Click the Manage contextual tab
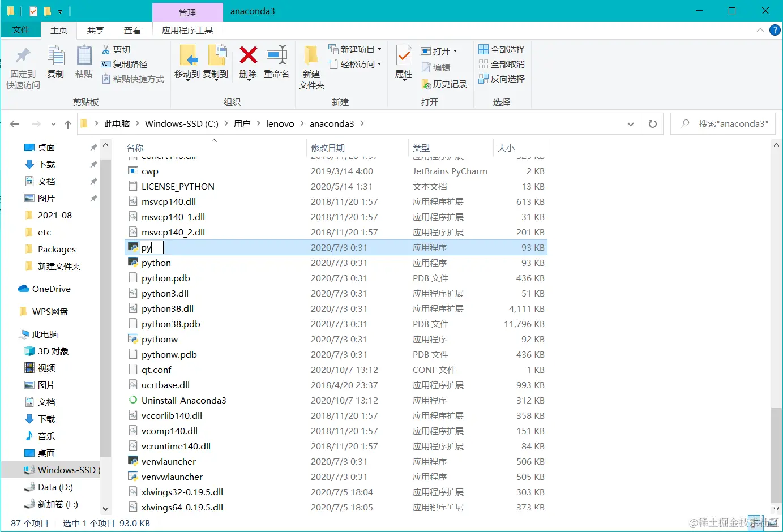 187,12
